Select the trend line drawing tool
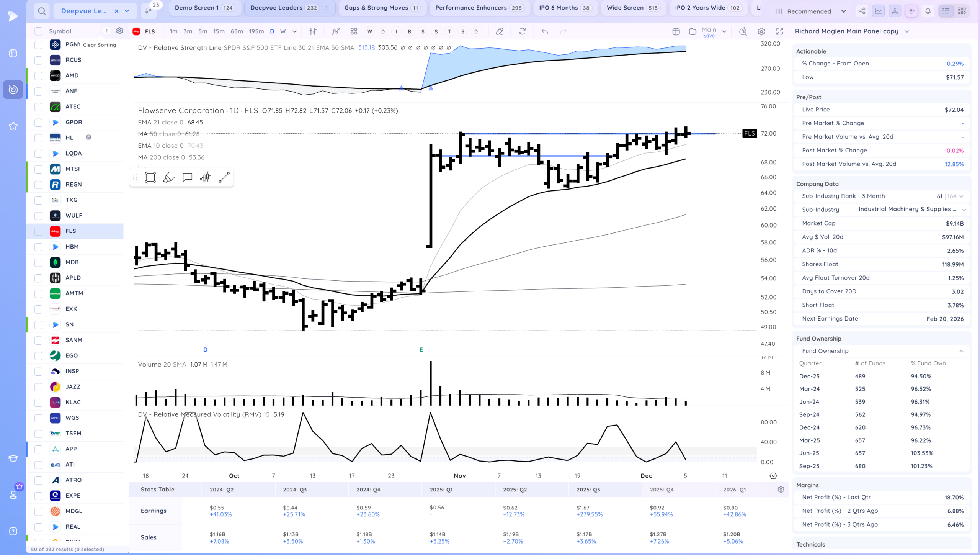The image size is (980, 555). 224,177
